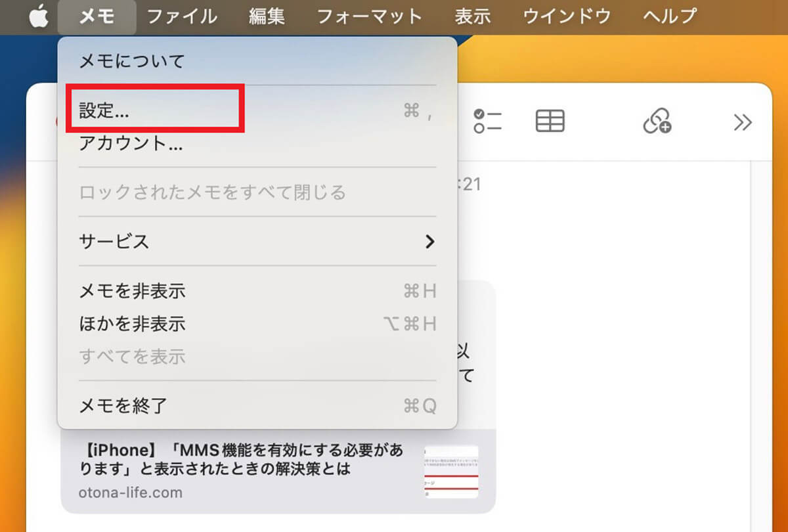
Task: Select ほかを非表示 menu entry
Action: pyautogui.click(x=257, y=324)
